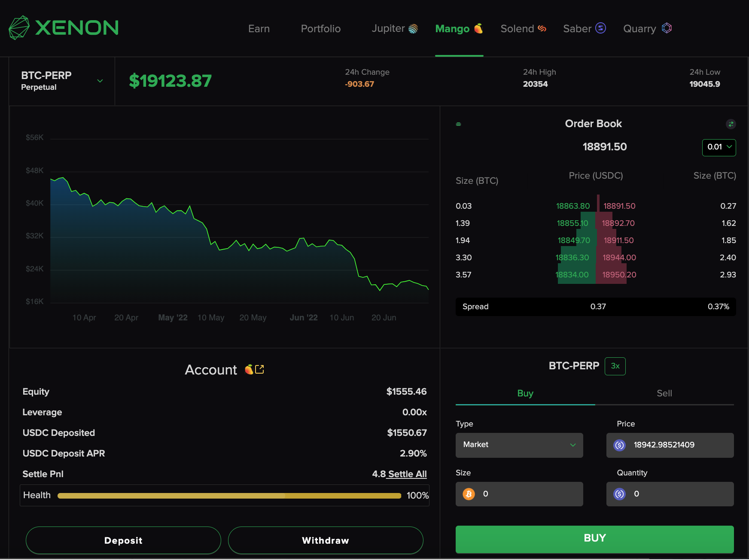Select ask price 18891.50 in the ask column
749x560 pixels.
[619, 206]
